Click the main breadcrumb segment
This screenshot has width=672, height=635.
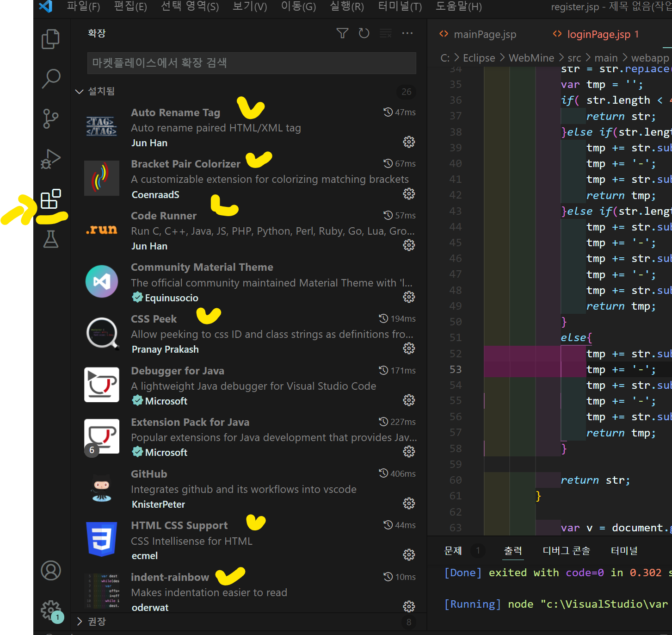point(606,58)
